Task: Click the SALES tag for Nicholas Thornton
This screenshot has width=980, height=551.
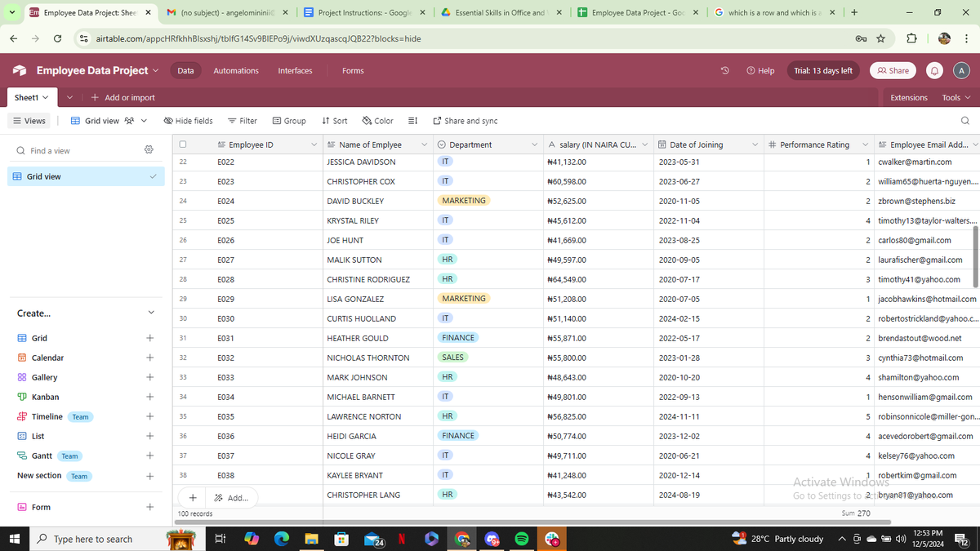Action: 452,358
